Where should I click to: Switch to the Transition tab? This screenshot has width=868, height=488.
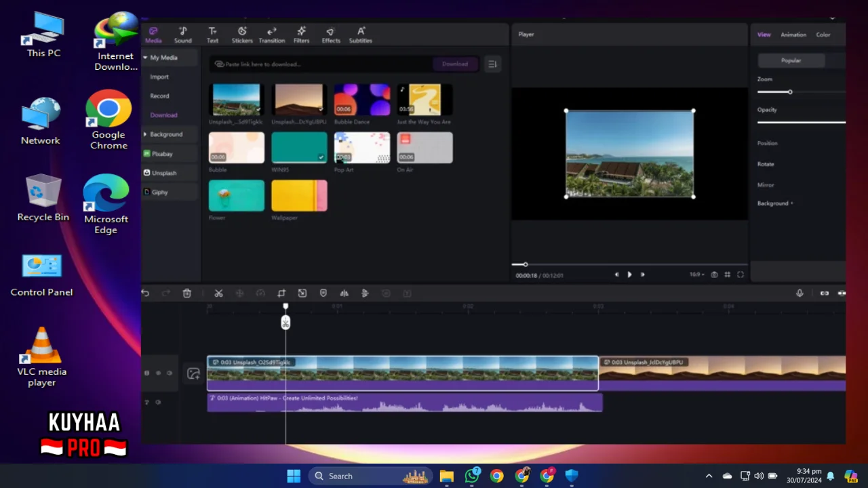click(271, 35)
